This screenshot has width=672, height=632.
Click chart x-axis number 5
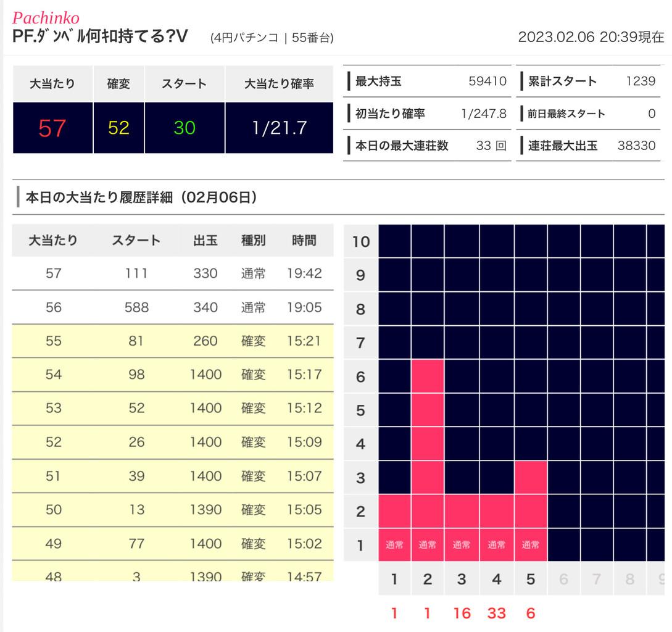tap(531, 580)
